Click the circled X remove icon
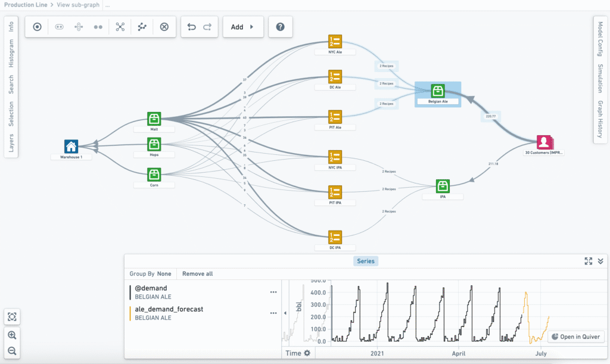This screenshot has width=610, height=364. (164, 27)
